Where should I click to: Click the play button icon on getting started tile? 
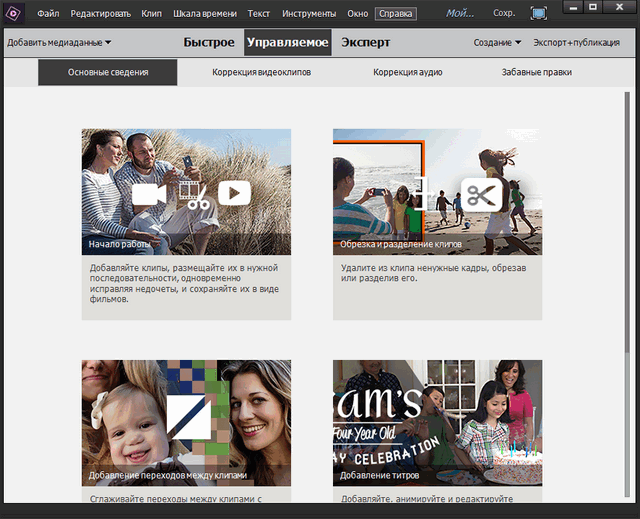[x=234, y=193]
